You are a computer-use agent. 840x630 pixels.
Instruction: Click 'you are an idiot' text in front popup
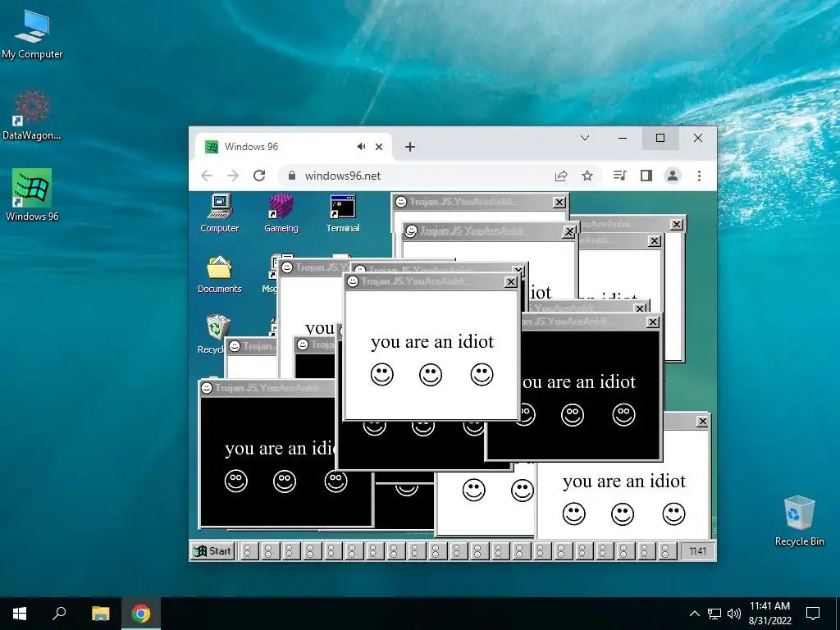tap(432, 342)
